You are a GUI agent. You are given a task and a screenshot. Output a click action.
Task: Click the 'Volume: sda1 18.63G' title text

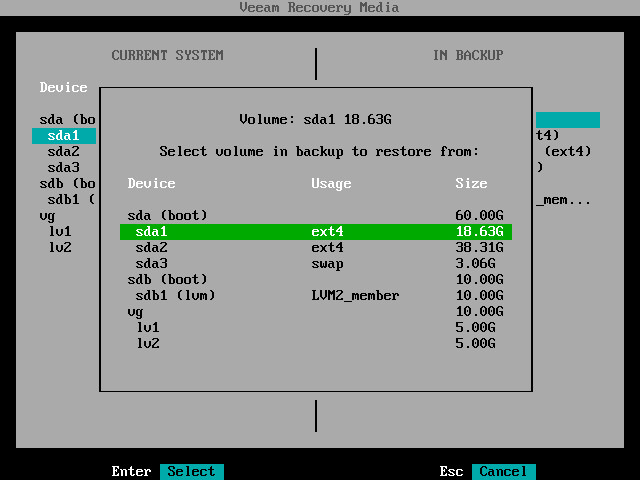(315, 120)
